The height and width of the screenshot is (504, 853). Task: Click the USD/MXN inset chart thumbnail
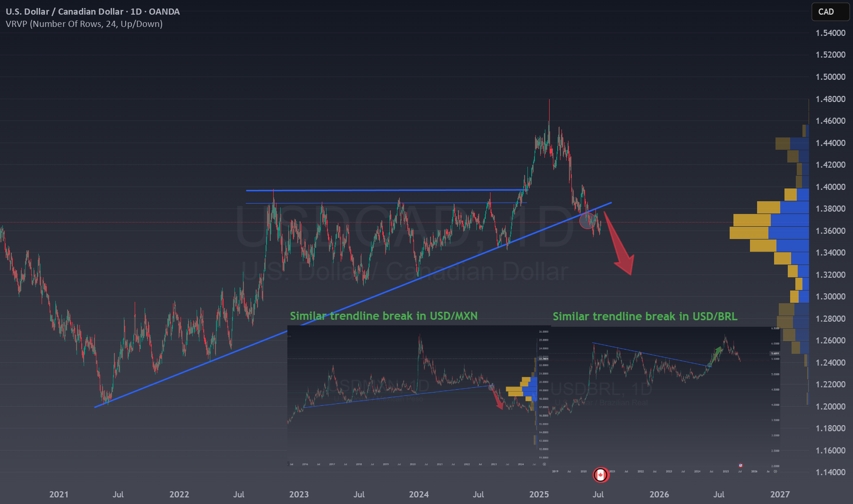(418, 396)
